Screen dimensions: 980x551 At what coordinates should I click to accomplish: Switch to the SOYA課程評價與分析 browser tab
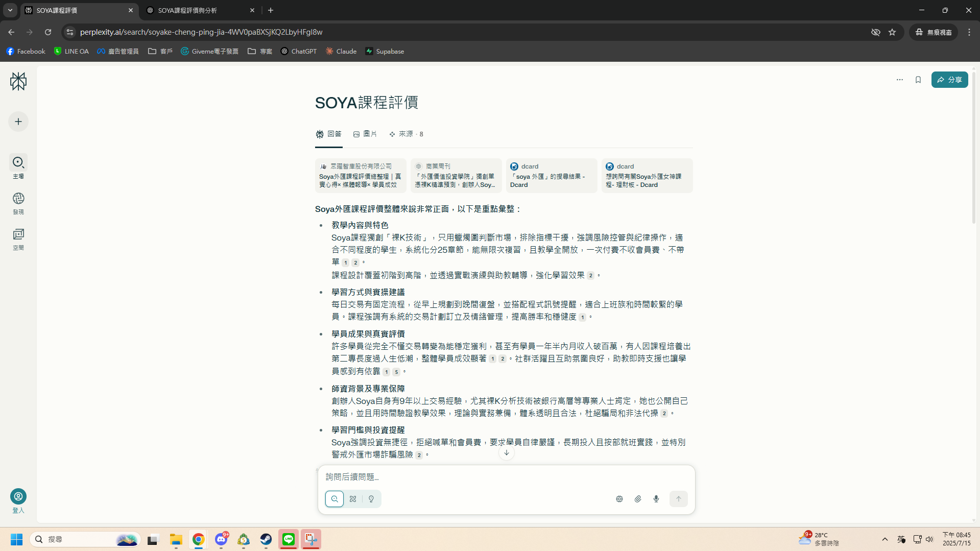tap(199, 10)
